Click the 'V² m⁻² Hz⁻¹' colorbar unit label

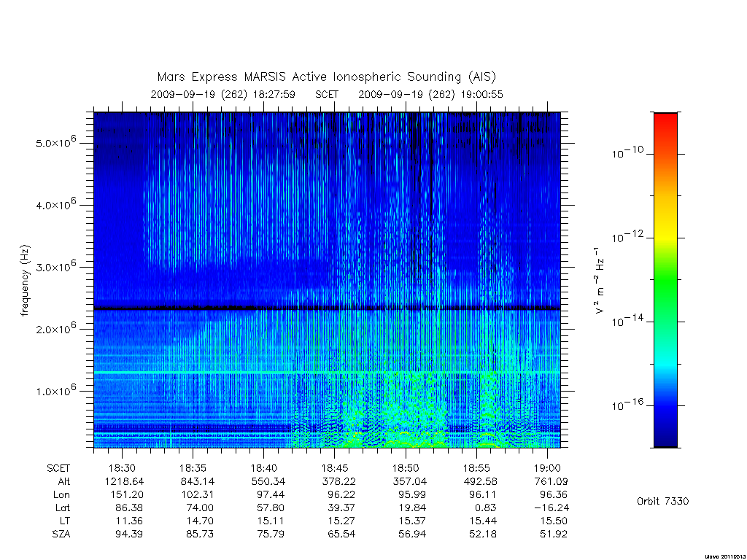point(600,280)
